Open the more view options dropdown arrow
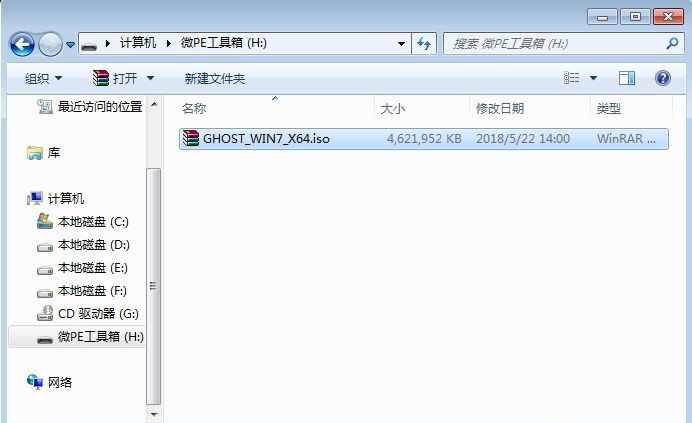Viewport: 692px width, 423px height. click(594, 78)
